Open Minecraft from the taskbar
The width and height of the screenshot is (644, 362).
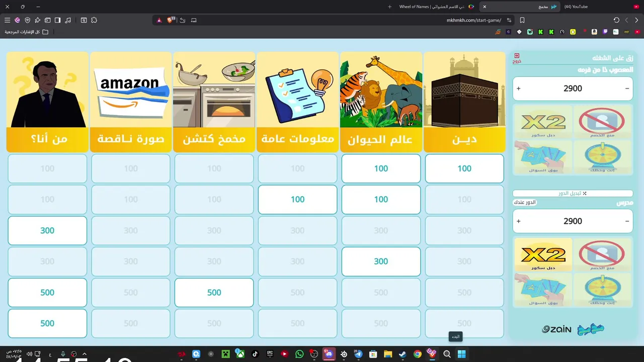[226, 354]
